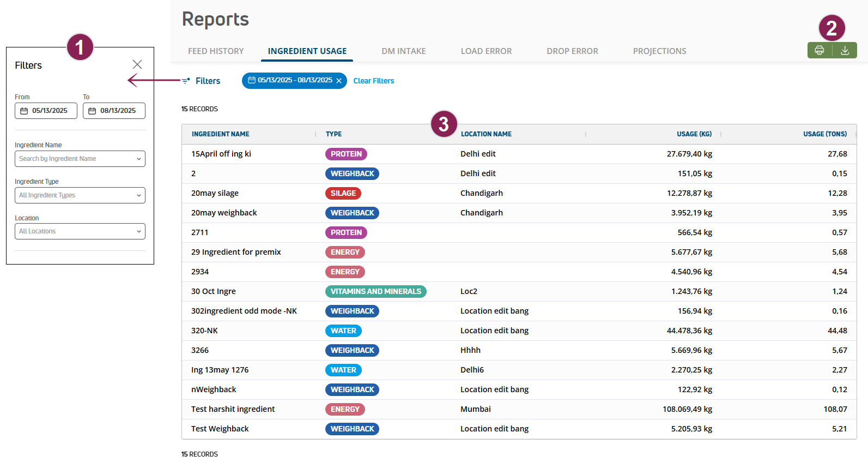Select the Projections tab
Viewport: 868px width, 468px height.
pos(659,51)
